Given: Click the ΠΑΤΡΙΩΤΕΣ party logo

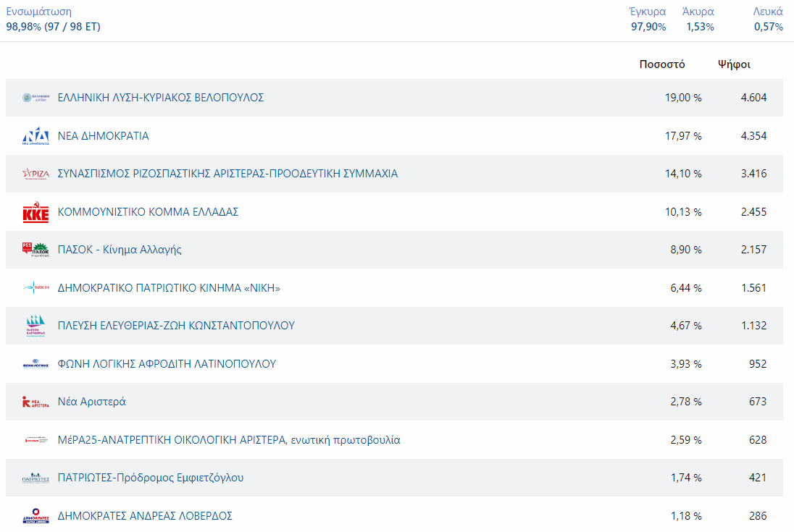Looking at the screenshot, I should click(x=36, y=478).
